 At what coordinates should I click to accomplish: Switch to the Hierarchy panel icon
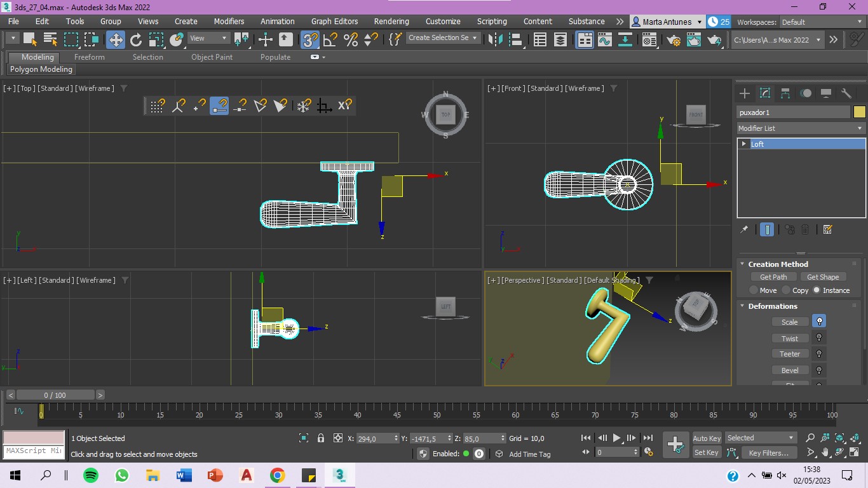pyautogui.click(x=785, y=93)
